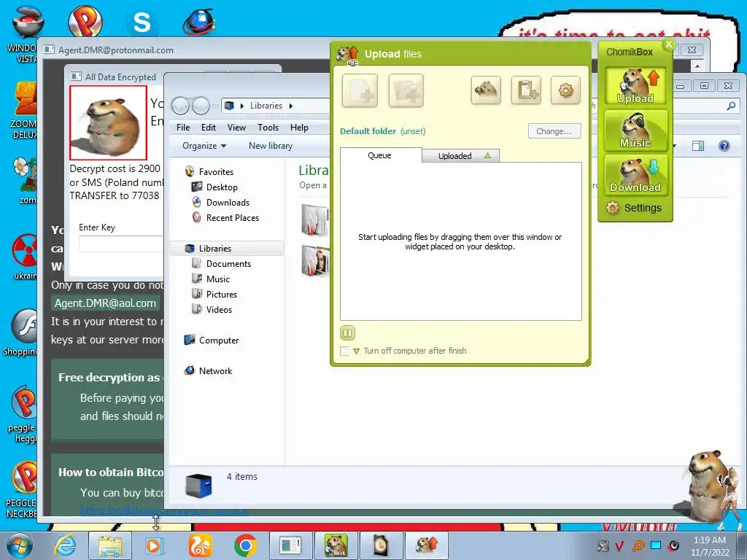This screenshot has width=747, height=560.
Task: Launch Internet Explorer from taskbar
Action: [65, 545]
